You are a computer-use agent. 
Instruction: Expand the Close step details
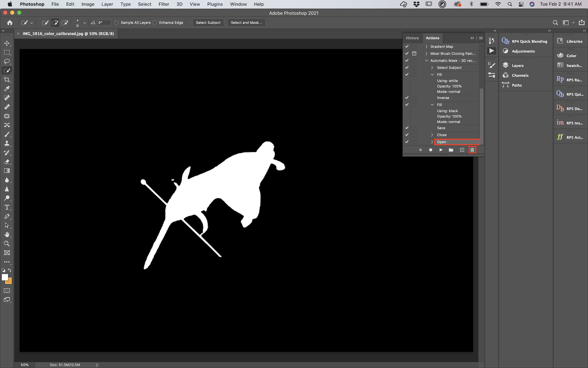coord(432,135)
